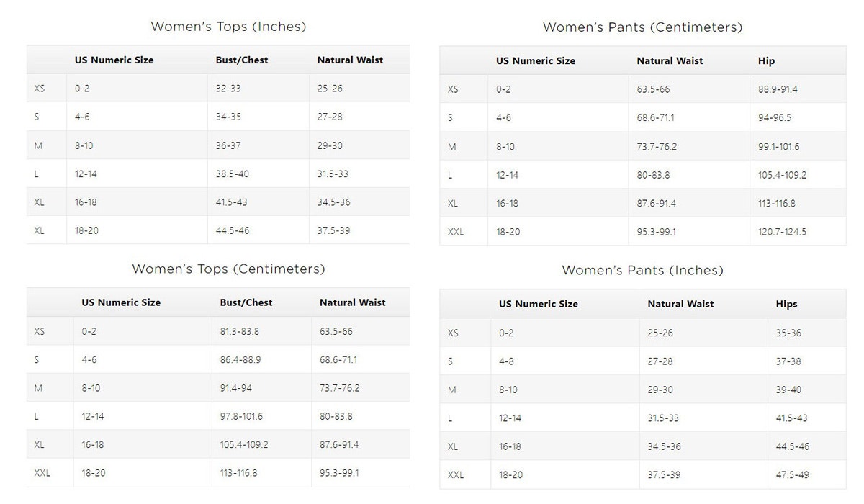This screenshot has width=864, height=504.
Task: Click the Hip column header in Pants Centimeters
Action: (x=766, y=61)
